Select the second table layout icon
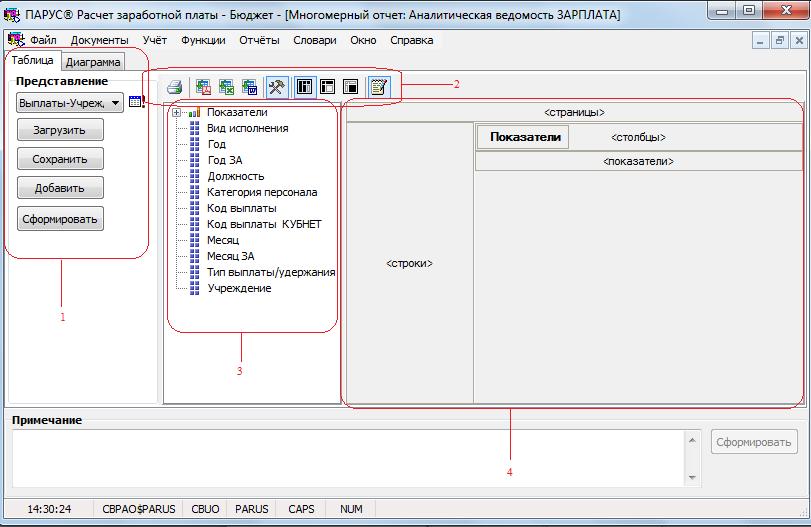Viewport: 811px width, 527px height. click(328, 87)
